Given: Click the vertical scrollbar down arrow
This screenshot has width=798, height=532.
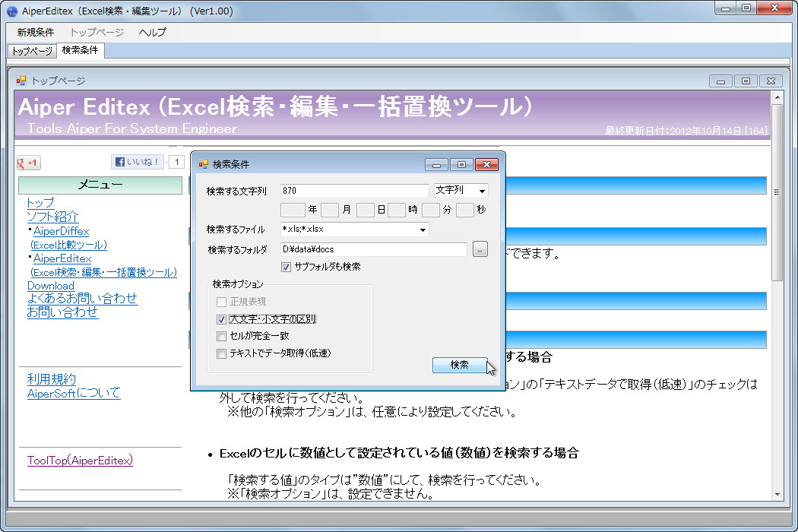Looking at the screenshot, I should [x=779, y=494].
